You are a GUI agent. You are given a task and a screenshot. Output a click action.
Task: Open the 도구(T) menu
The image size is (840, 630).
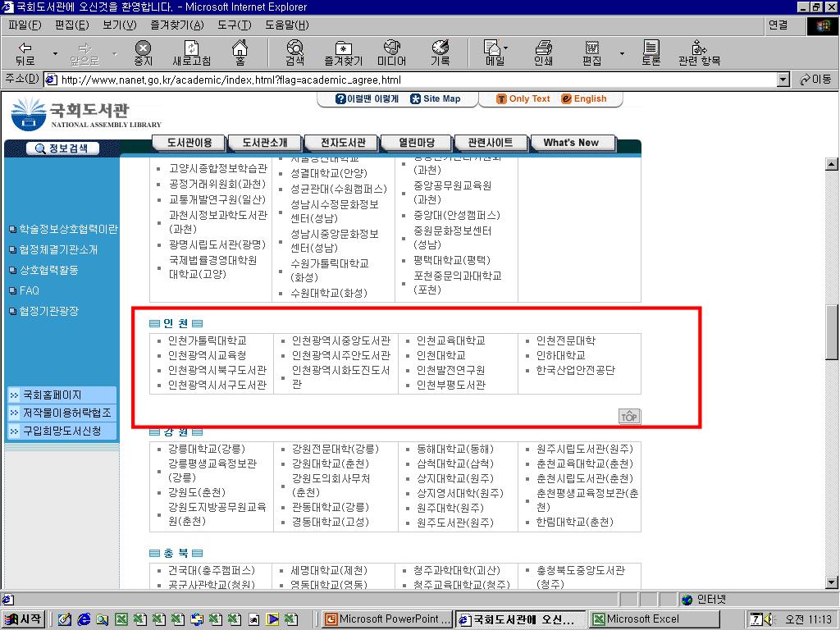(234, 25)
